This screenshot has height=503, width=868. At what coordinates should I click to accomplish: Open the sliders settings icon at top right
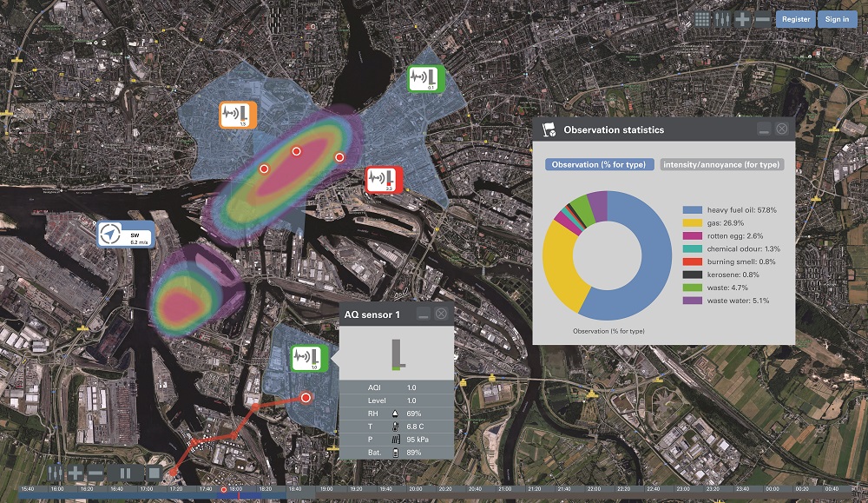point(721,19)
